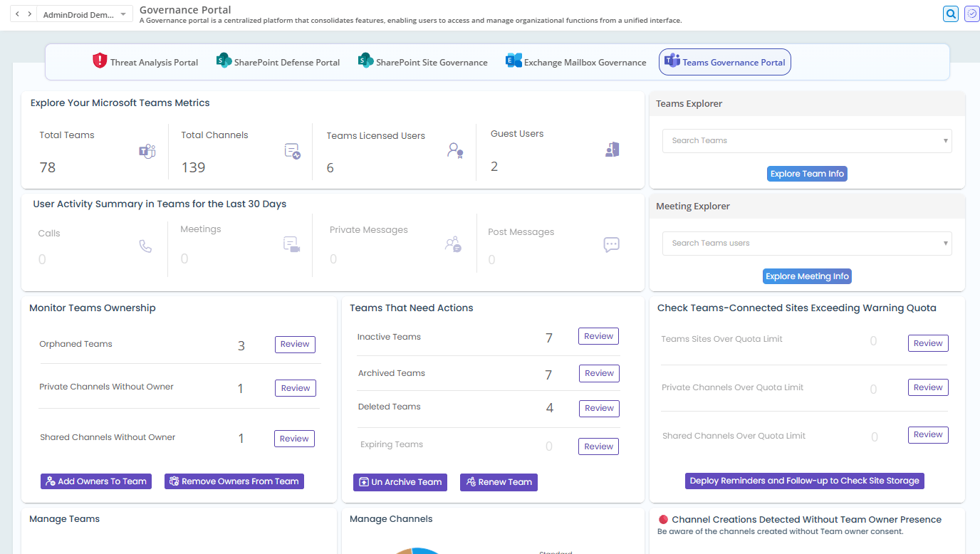Viewport: 980px width, 554px height.
Task: Review Shared Channels Without Owner
Action: [294, 439]
